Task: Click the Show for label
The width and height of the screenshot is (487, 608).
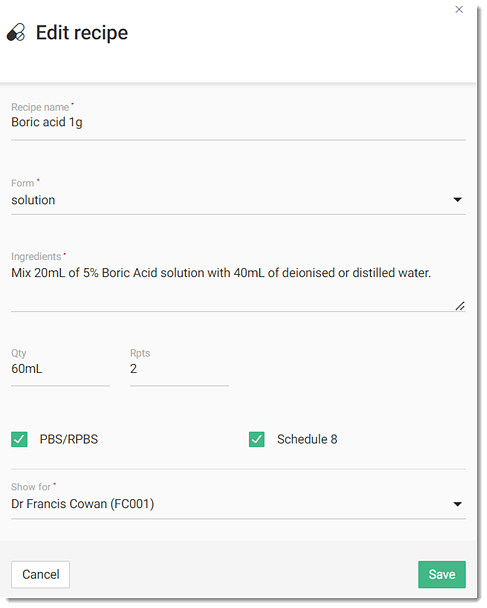Action: (31, 487)
